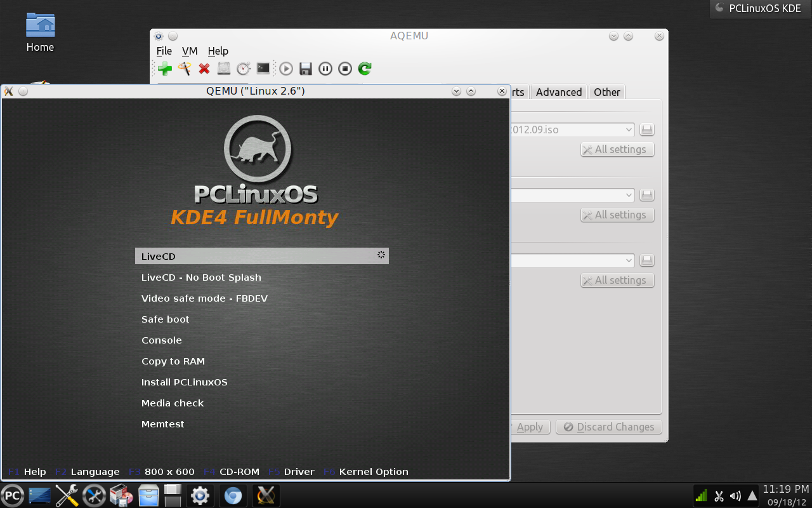Expand the ISO image path dropdown
This screenshot has height=508, width=812.
click(x=629, y=130)
